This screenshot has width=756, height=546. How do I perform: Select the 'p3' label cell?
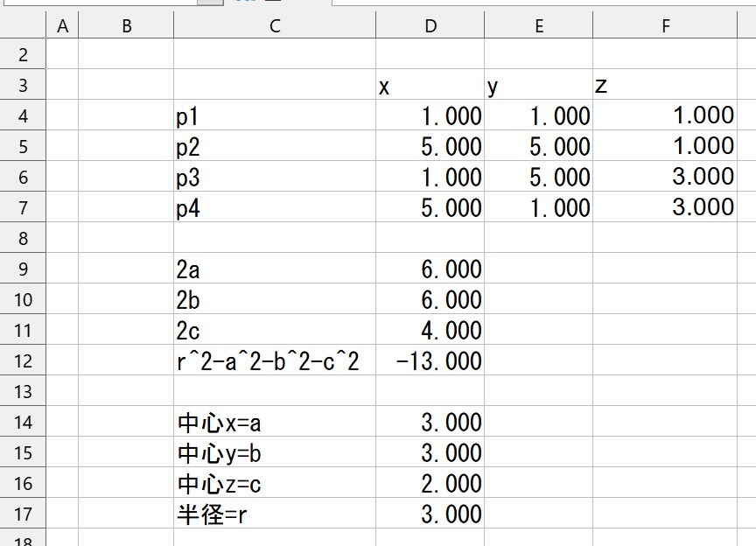point(275,177)
